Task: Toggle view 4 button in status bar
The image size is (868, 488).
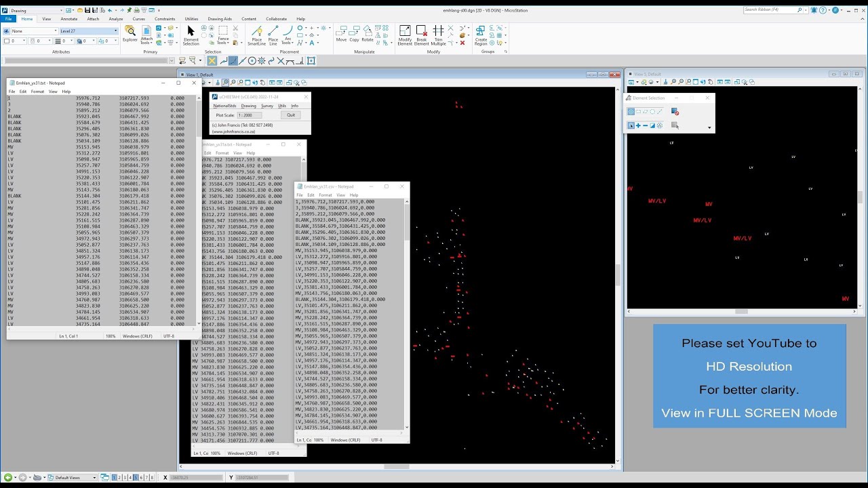Action: click(x=130, y=478)
